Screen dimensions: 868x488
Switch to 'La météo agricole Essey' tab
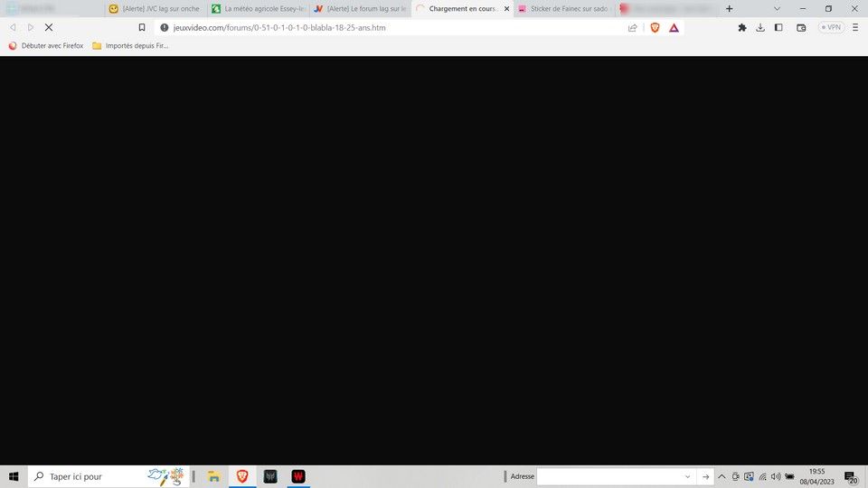tap(258, 9)
